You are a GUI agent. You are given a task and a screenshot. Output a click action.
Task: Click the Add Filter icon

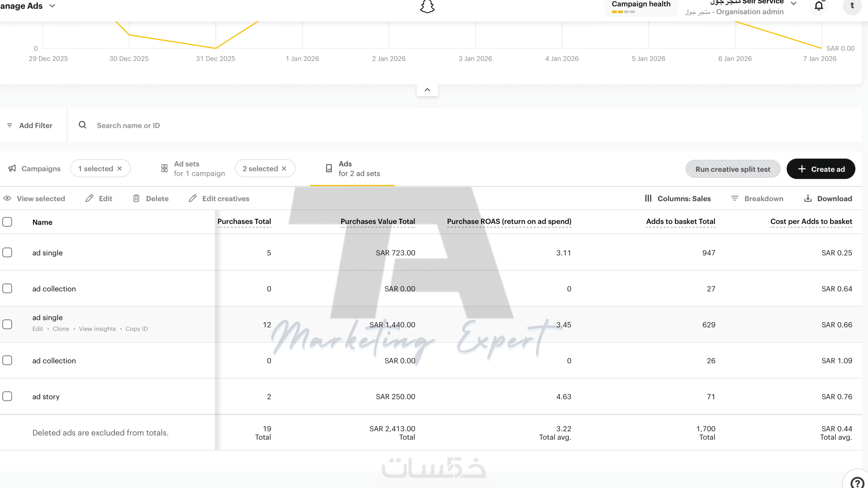click(x=10, y=125)
